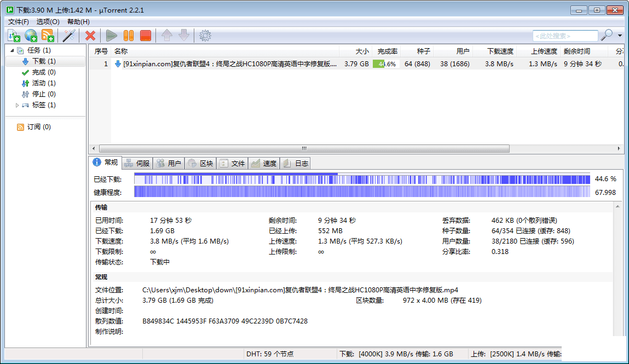Click the file location path text
The width and height of the screenshot is (629, 364).
click(x=300, y=290)
